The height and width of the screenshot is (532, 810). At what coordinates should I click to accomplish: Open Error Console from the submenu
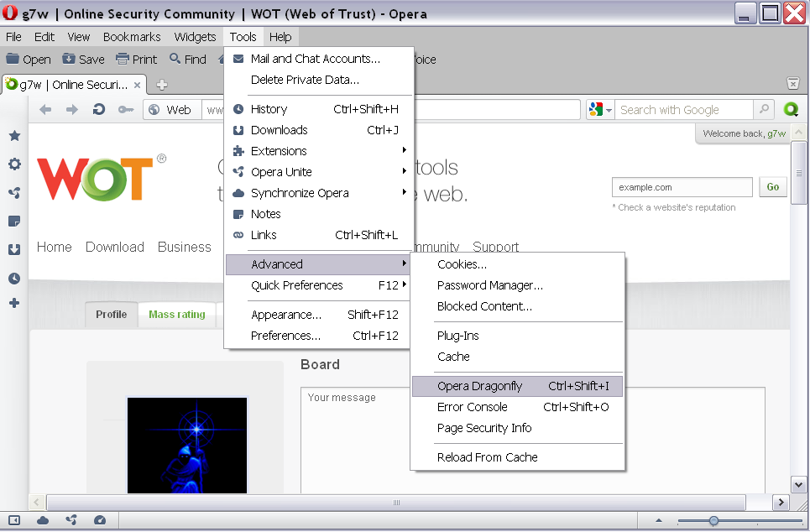coord(518,407)
